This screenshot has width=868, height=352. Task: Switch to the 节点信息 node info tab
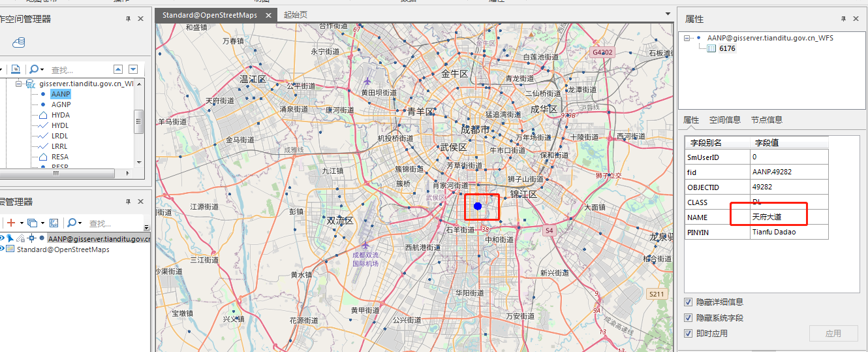click(767, 120)
